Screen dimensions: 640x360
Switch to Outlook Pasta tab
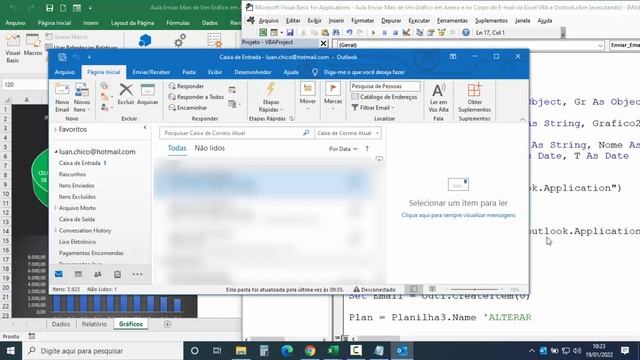pos(189,72)
